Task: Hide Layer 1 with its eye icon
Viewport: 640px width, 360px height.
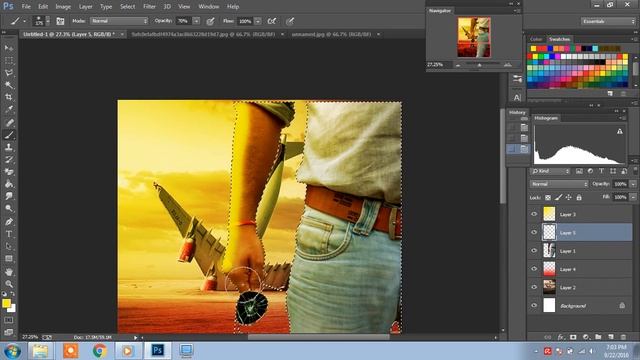Action: point(534,251)
